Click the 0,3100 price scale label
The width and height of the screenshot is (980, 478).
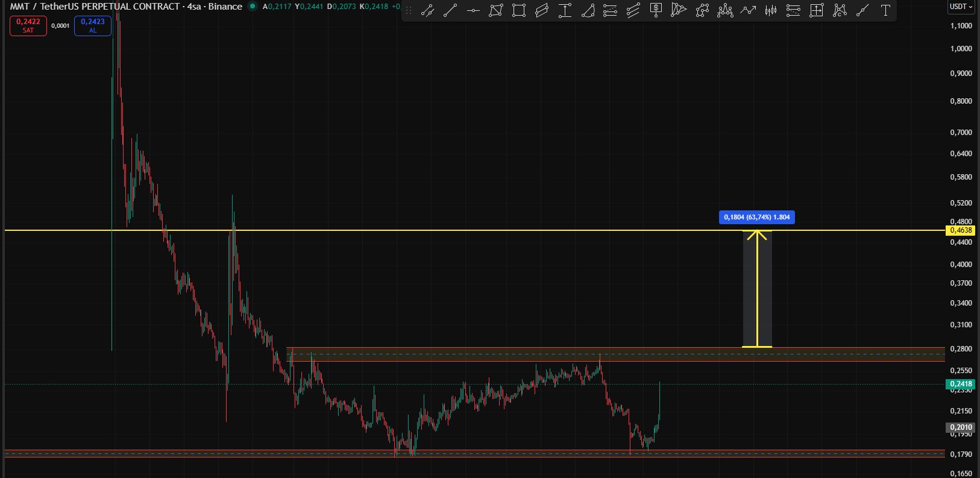pyautogui.click(x=961, y=325)
